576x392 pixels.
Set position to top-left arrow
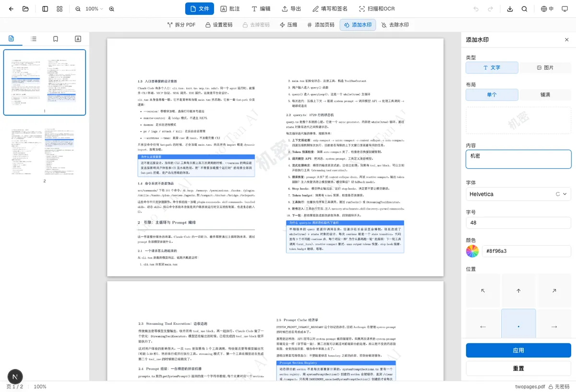[483, 291]
